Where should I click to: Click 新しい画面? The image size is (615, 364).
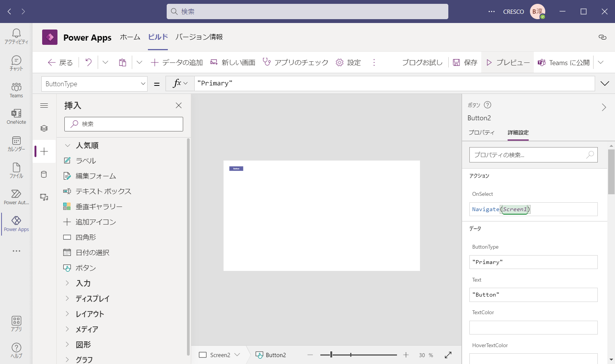tap(233, 62)
